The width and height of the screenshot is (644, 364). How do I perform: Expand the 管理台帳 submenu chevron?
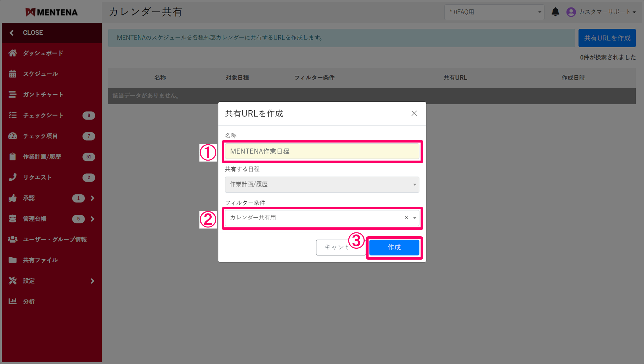(93, 219)
